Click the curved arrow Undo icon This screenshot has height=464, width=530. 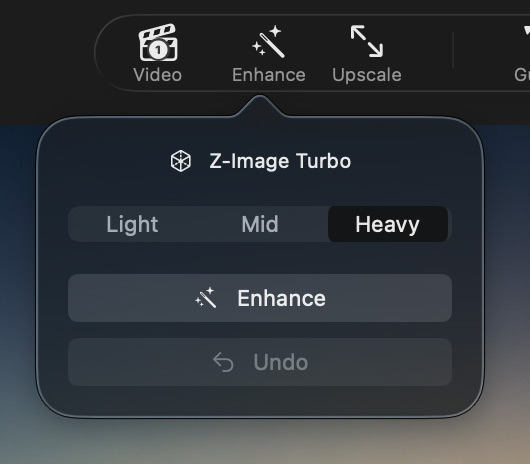point(223,362)
